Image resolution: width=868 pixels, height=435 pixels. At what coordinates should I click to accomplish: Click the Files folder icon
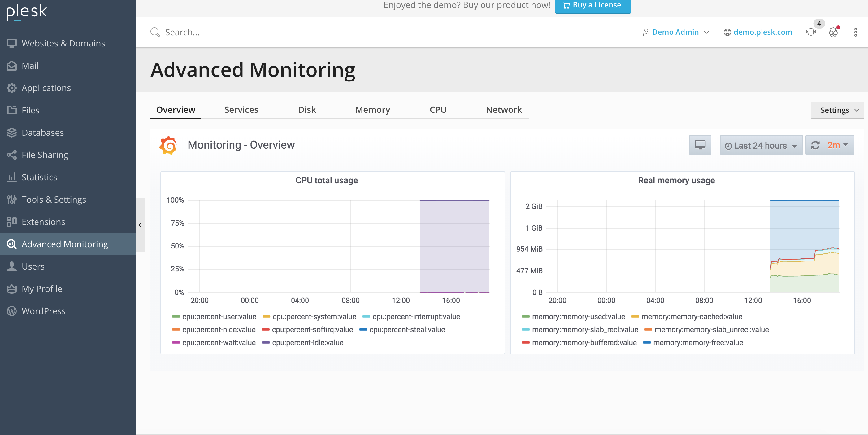12,110
